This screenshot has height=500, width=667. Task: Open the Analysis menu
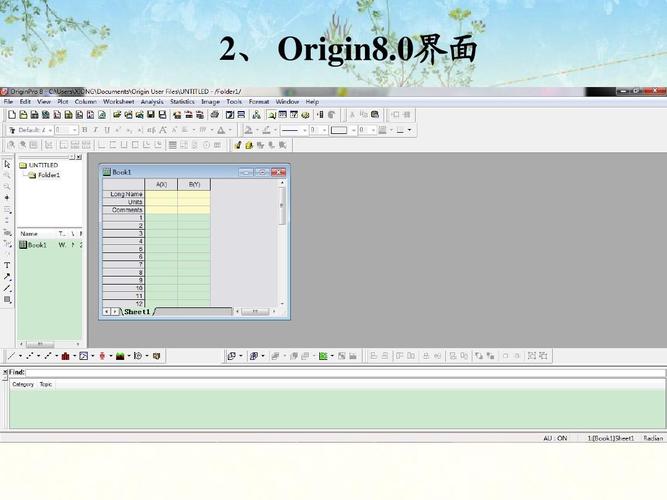click(x=152, y=102)
